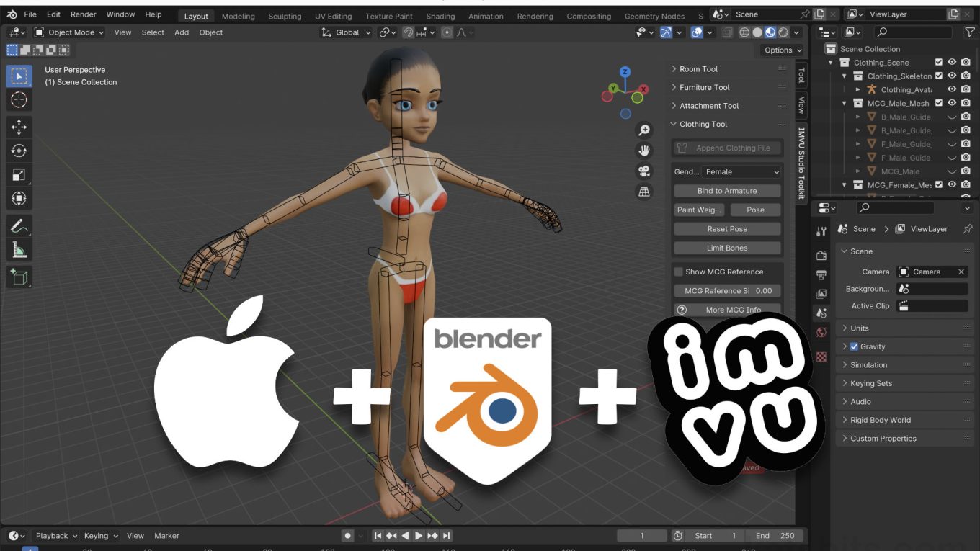Image resolution: width=980 pixels, height=551 pixels.
Task: Open the View Layer properties tab icon
Action: [821, 294]
